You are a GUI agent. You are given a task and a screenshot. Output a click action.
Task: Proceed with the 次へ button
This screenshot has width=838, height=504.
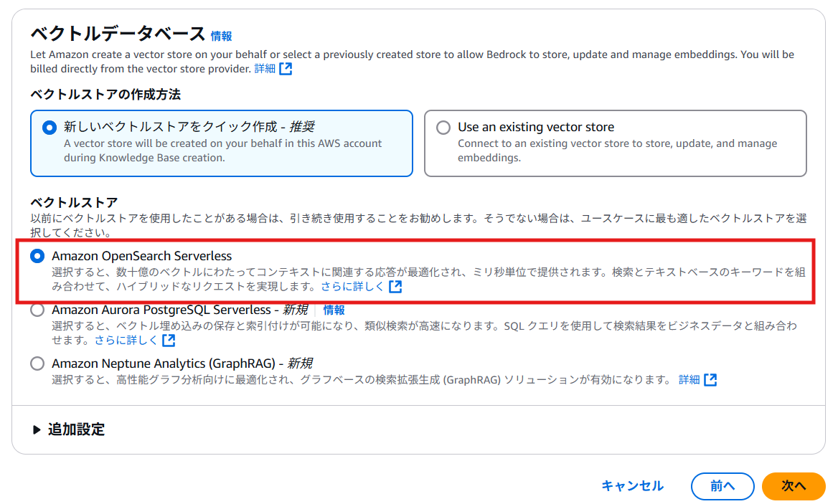point(794,486)
